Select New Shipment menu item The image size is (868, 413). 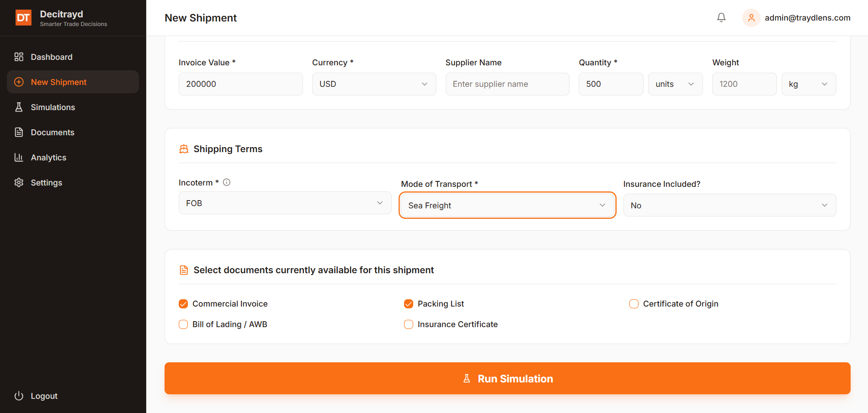(x=73, y=82)
